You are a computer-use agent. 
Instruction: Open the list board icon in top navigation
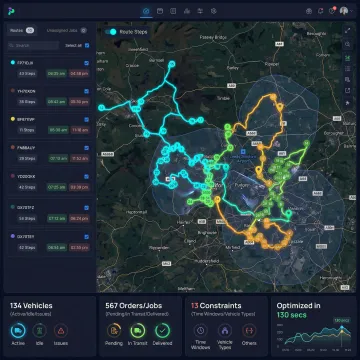[x=173, y=11]
